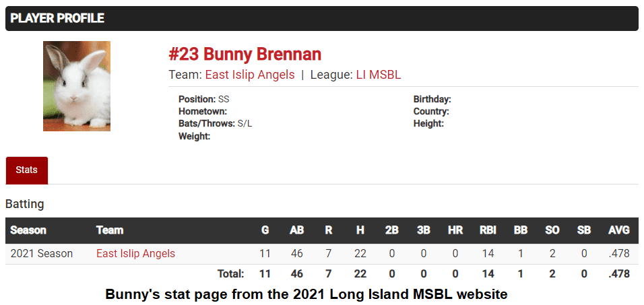Click the HR column header
The height and width of the screenshot is (305, 644).
coord(455,230)
